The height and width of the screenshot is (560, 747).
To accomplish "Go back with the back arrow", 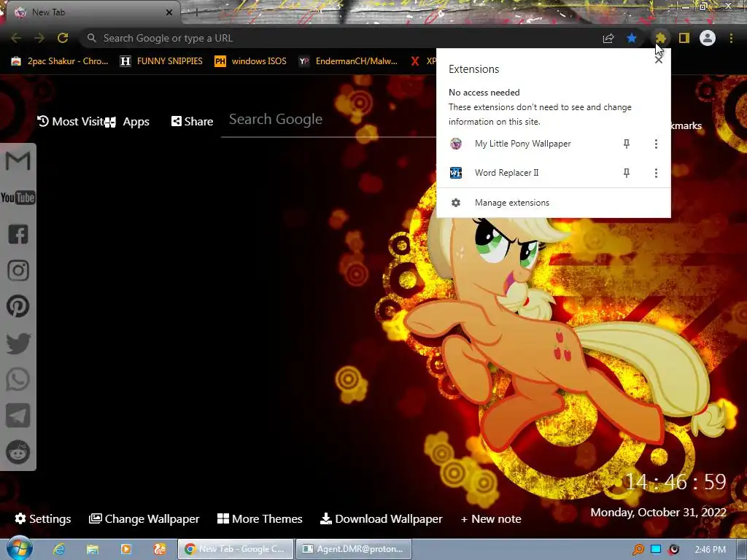I will click(x=16, y=38).
